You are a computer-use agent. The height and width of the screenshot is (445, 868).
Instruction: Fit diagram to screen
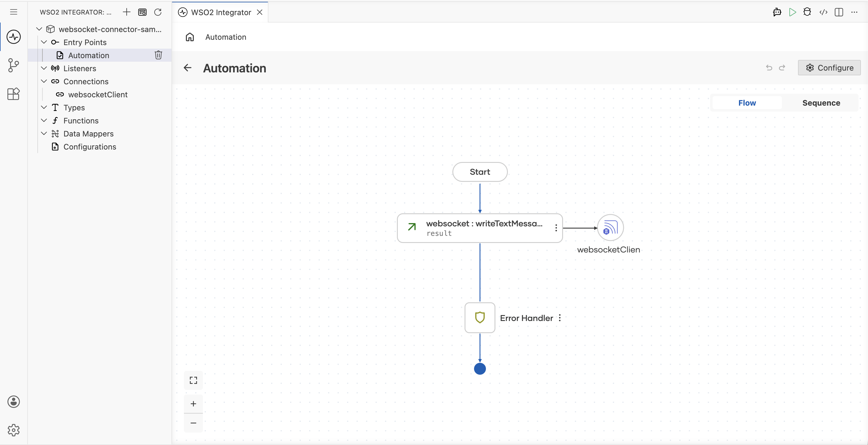click(193, 380)
